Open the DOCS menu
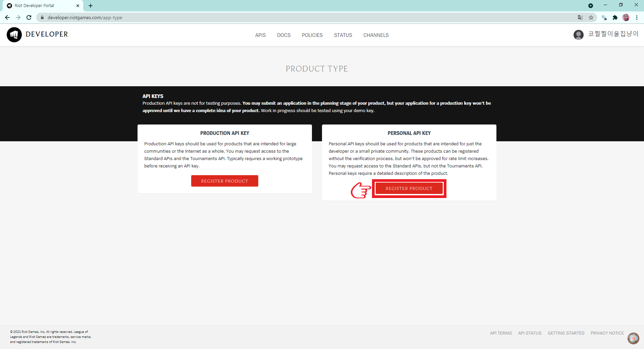Viewport: 644px width, 349px height. (x=284, y=35)
